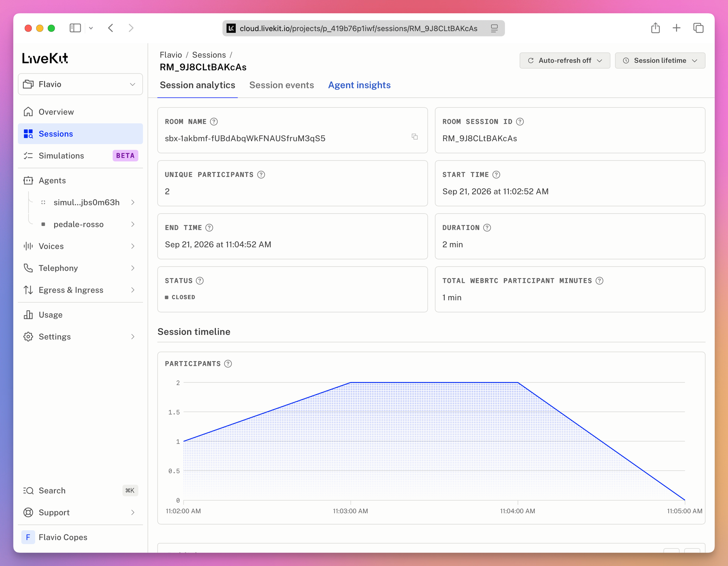Show the tab overview icon
This screenshot has height=566, width=728.
point(698,28)
